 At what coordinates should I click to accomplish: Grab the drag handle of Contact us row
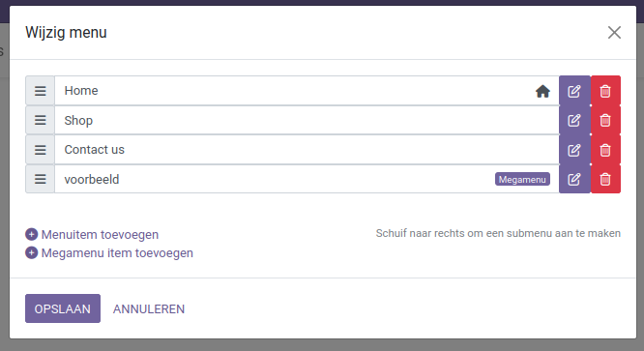tap(40, 150)
